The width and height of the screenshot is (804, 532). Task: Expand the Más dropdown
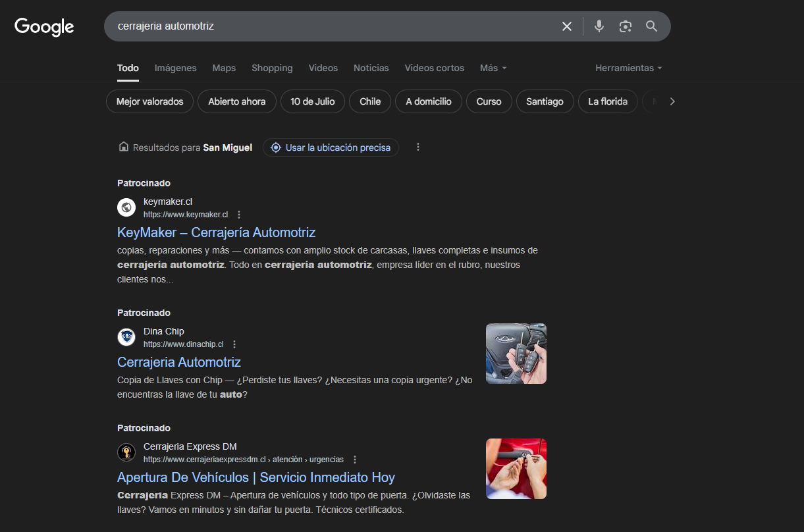(493, 68)
